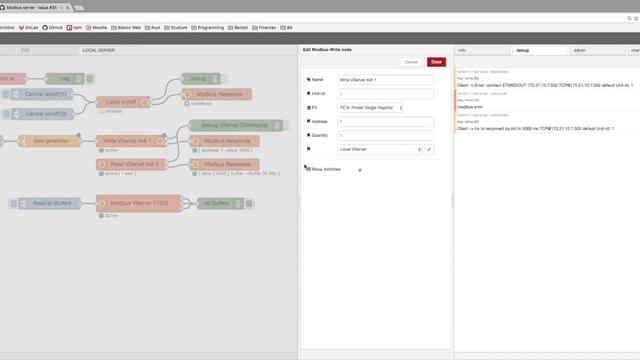Image resolution: width=640 pixels, height=360 pixels.
Task: Open the FC function code dropdown
Action: coord(371,108)
